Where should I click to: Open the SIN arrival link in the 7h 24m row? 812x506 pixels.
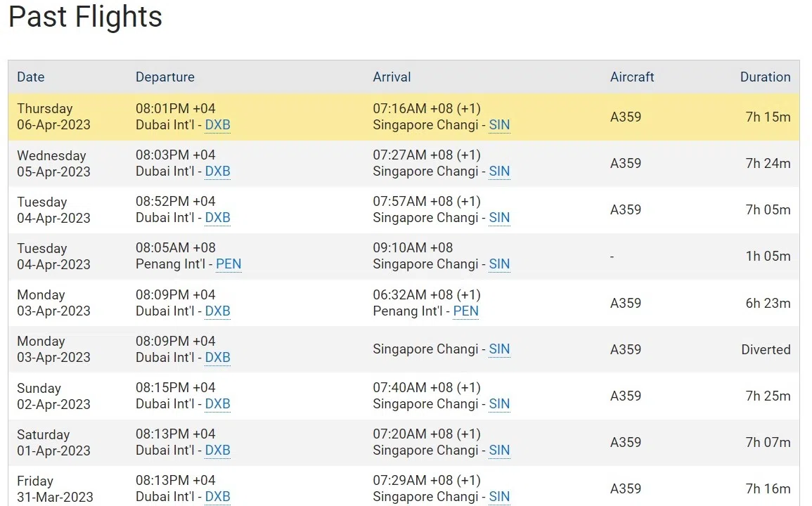coord(499,171)
